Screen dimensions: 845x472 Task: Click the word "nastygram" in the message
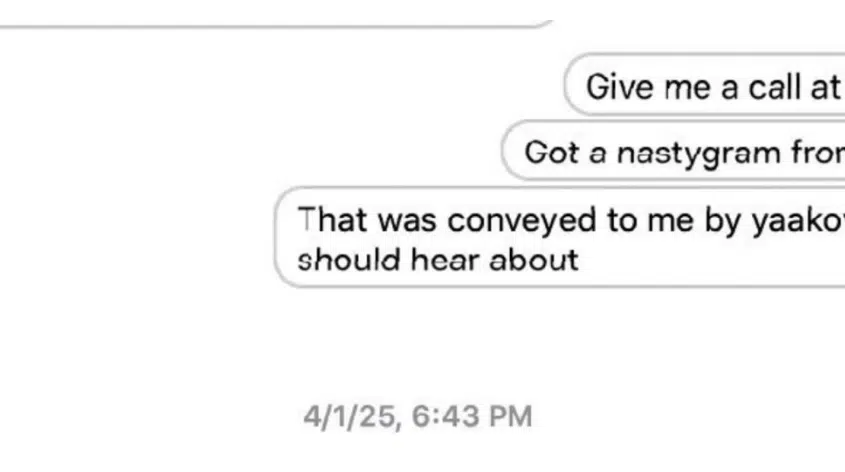(x=698, y=154)
